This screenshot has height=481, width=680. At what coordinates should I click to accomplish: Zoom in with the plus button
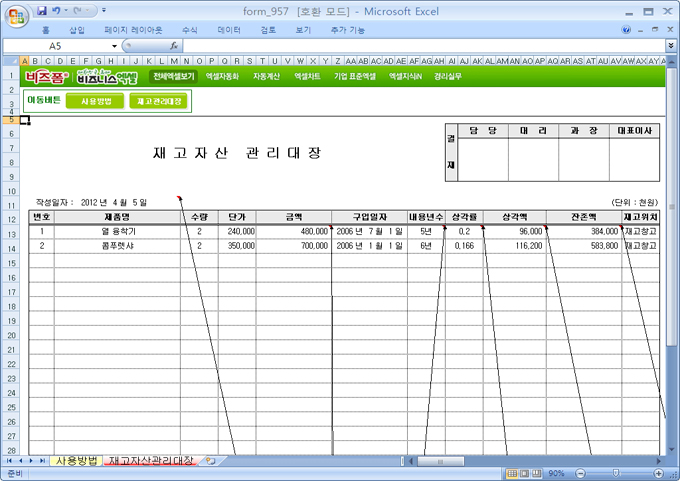(x=659, y=473)
